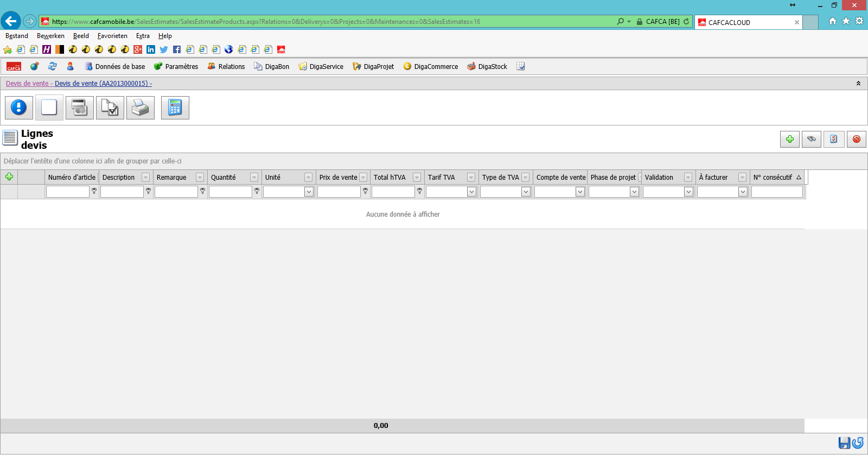This screenshot has width=868, height=467.
Task: Click the handshake icon button in Lignes devis
Action: (812, 139)
